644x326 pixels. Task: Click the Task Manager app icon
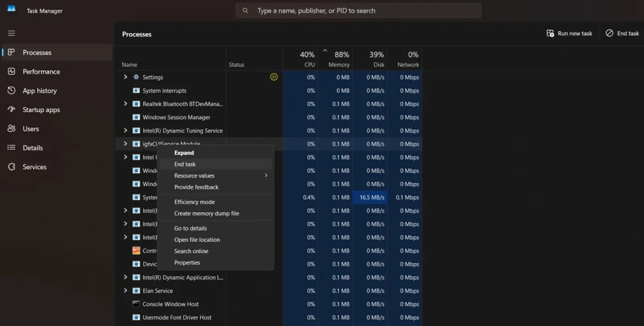[x=11, y=9]
